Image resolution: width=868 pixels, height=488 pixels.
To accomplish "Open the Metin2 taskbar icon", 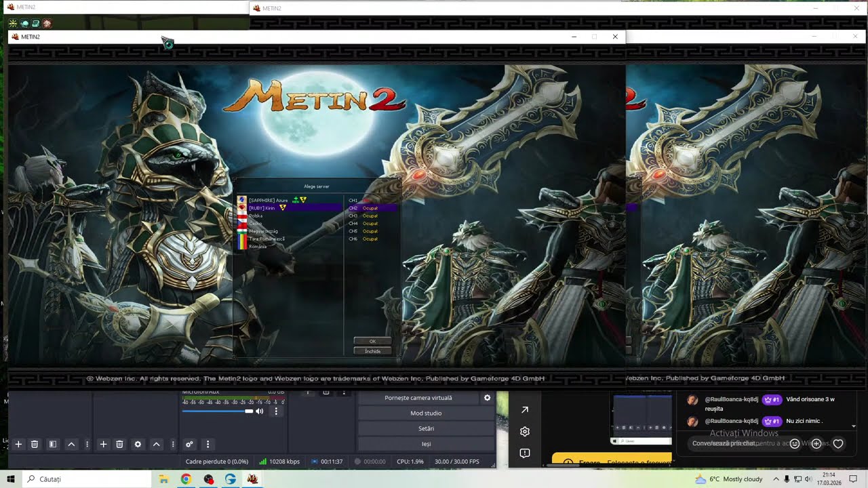I will [252, 479].
